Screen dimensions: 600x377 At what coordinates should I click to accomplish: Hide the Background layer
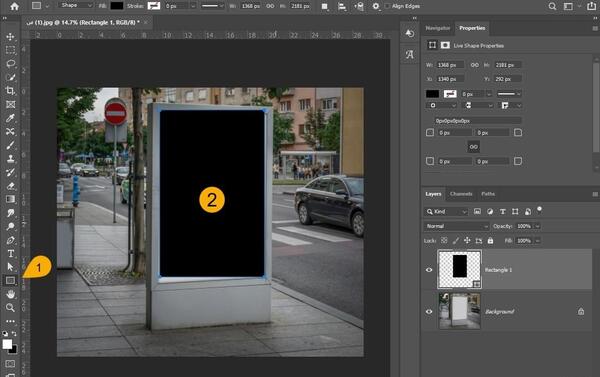pyautogui.click(x=429, y=312)
